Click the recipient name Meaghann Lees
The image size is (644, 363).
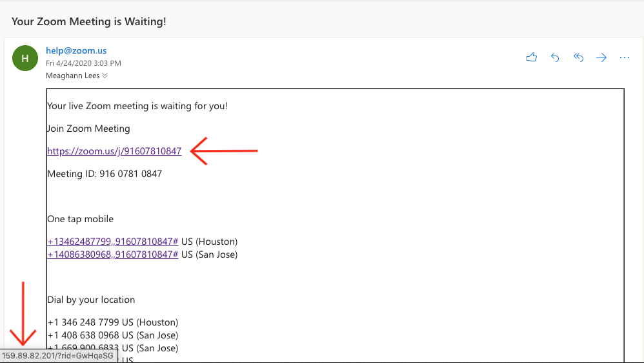(x=72, y=76)
